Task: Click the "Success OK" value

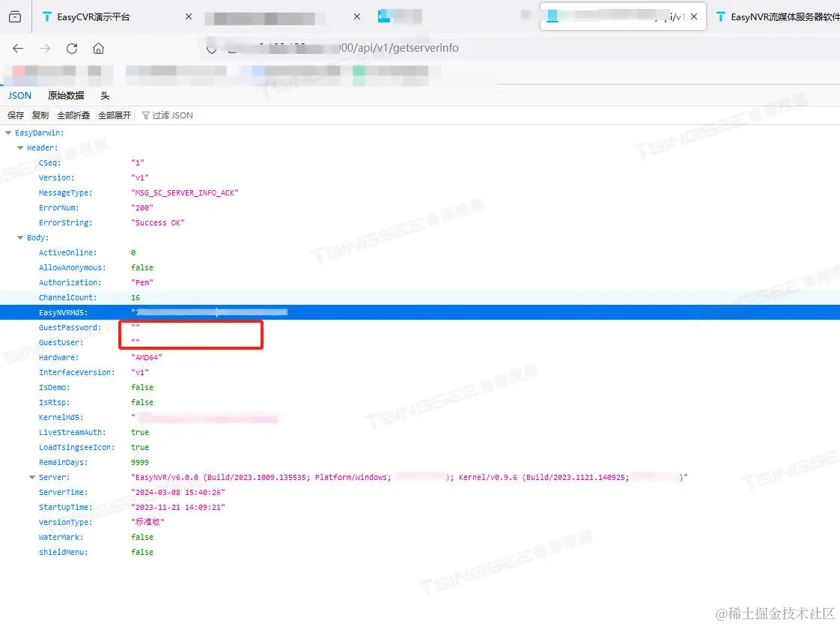Action: 157,223
